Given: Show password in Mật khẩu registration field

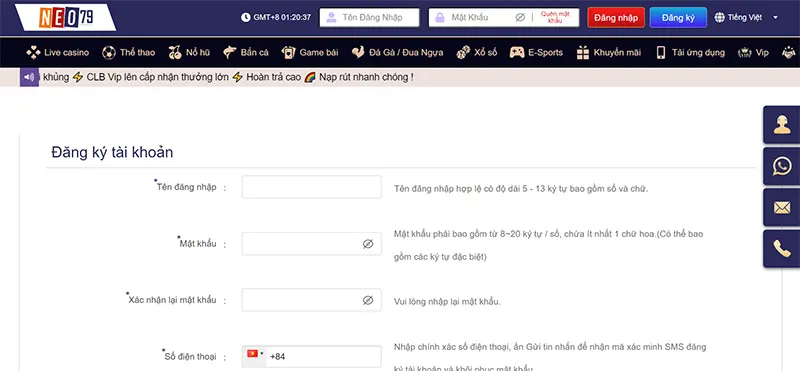Looking at the screenshot, I should tap(368, 244).
